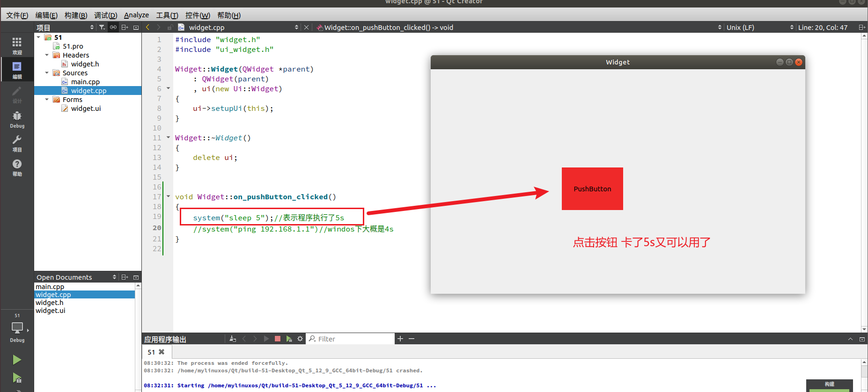Open the Debug mode in the sidebar

click(x=17, y=119)
